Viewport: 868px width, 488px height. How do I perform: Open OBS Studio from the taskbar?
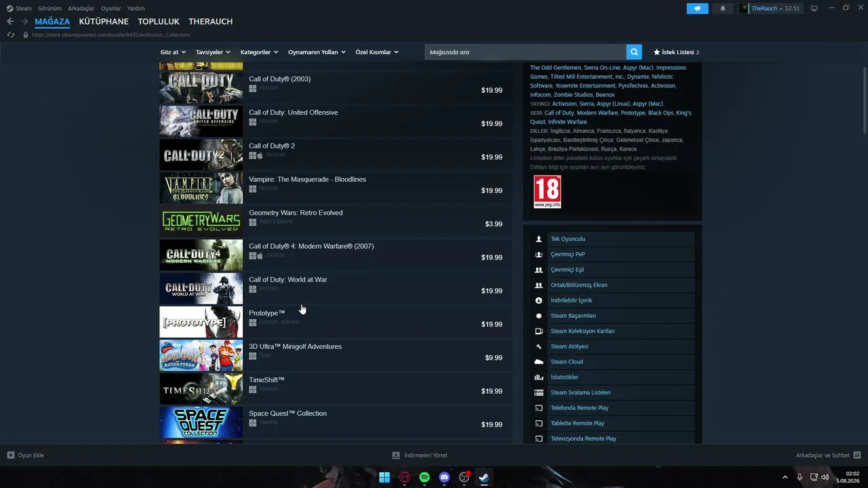465,477
